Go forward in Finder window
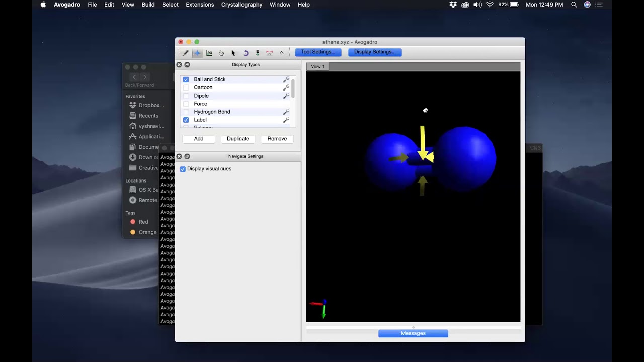The height and width of the screenshot is (362, 644). click(x=144, y=77)
